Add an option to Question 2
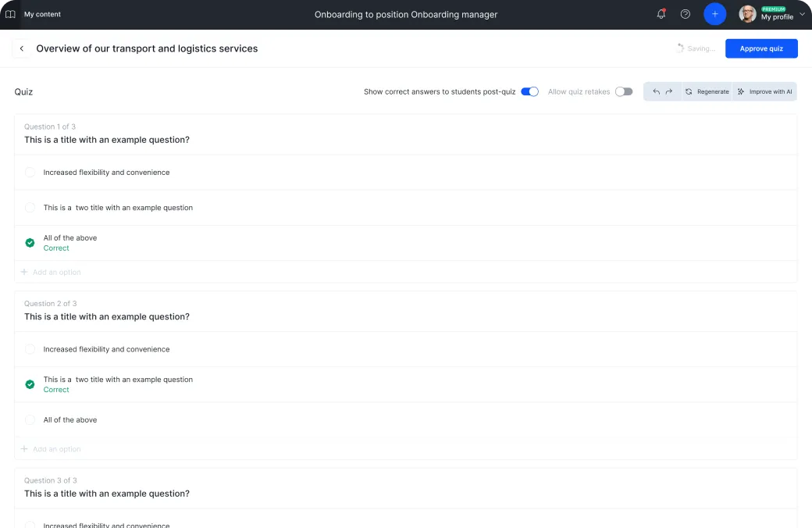 tap(56, 449)
